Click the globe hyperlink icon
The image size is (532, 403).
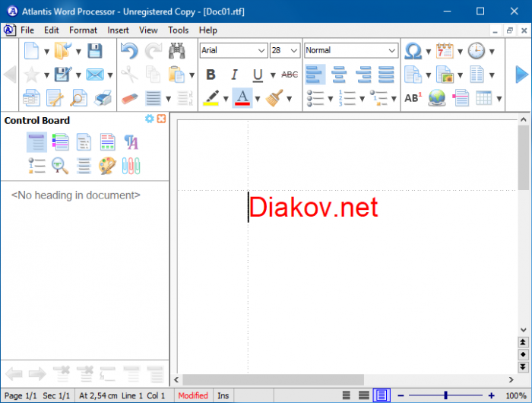[x=437, y=98]
